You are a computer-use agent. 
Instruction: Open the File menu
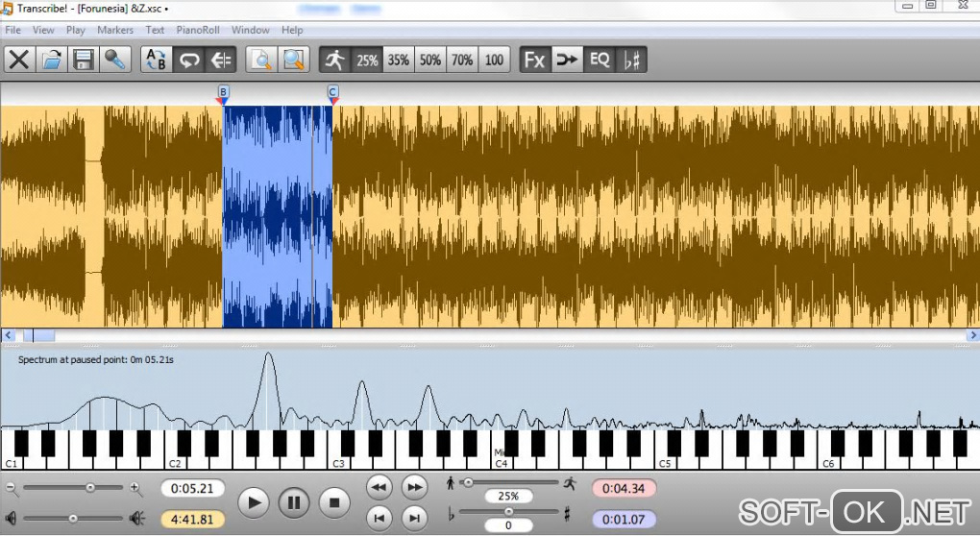click(x=12, y=30)
